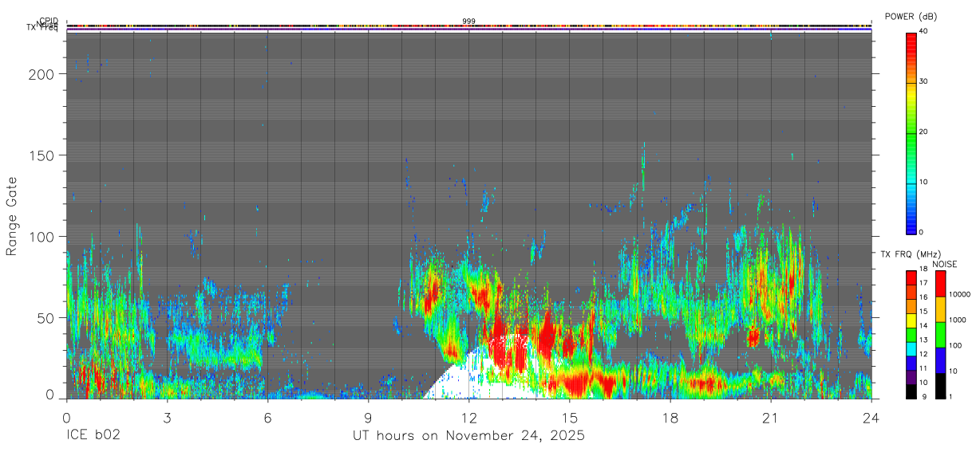Click the red 17-18 MHz TX FRQ swatch
Viewport: 980px width, 452px height.
(911, 277)
